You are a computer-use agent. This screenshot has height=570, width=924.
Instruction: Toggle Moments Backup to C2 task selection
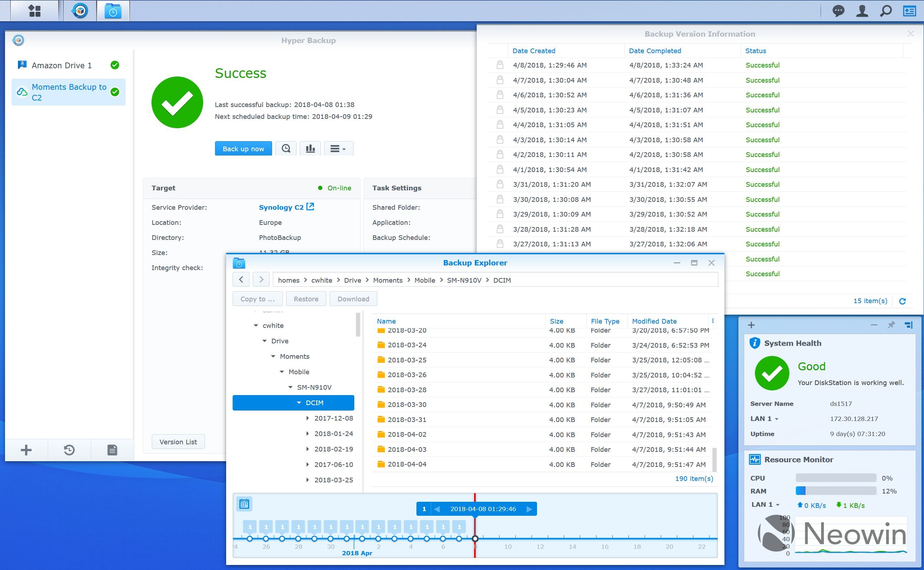tap(69, 92)
